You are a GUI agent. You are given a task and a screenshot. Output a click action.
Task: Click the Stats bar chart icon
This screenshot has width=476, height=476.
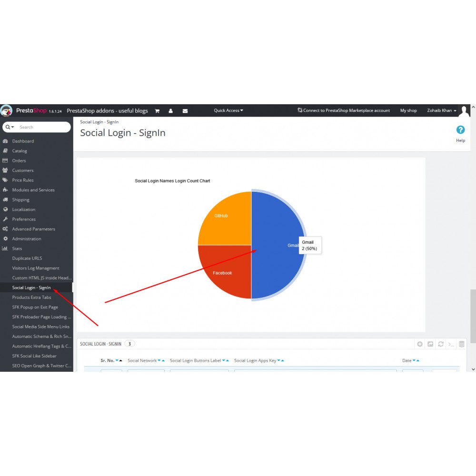click(x=5, y=248)
